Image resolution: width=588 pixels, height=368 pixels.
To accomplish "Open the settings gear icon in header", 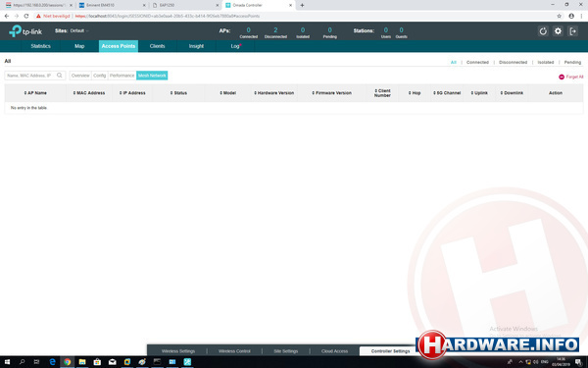I will click(558, 31).
